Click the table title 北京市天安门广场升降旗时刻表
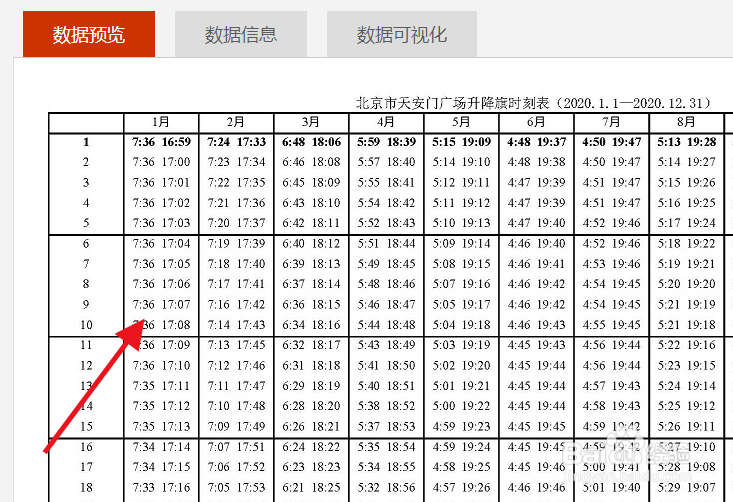 (452, 103)
